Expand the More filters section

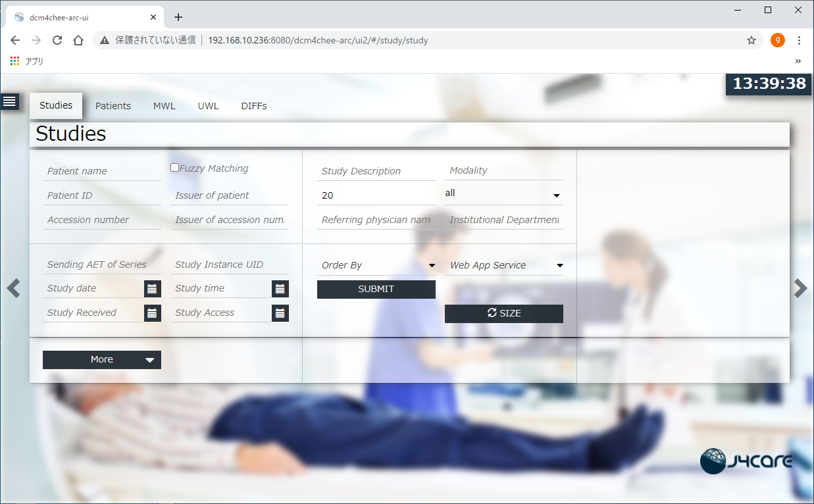102,360
